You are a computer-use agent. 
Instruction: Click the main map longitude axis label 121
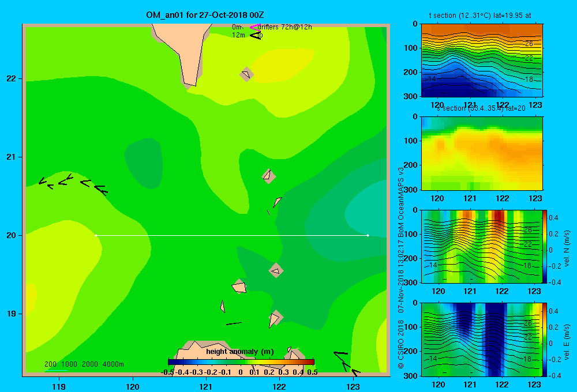(206, 386)
